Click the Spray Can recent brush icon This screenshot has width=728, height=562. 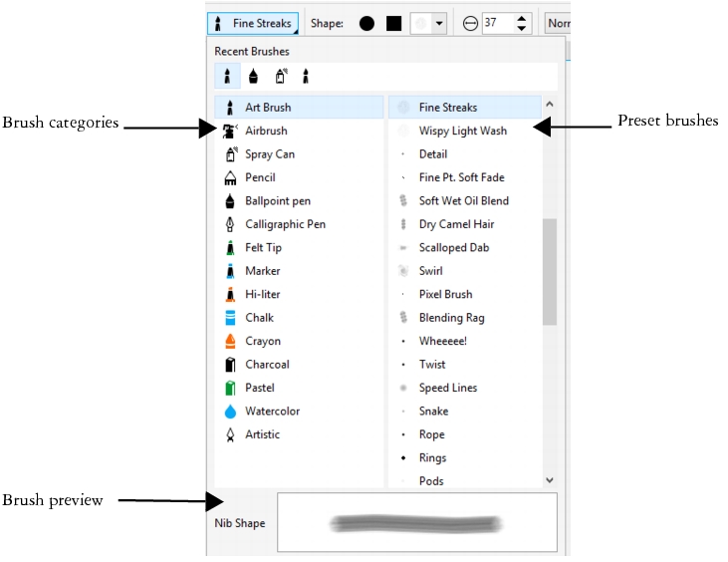(281, 76)
